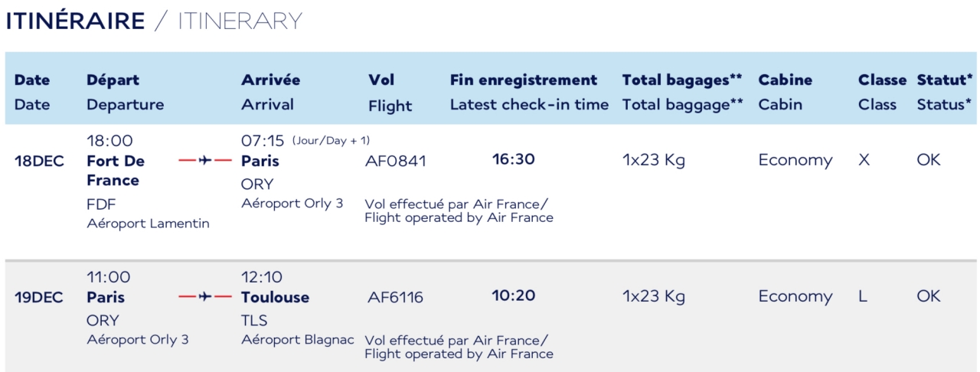The image size is (980, 372).
Task: Click the Arrivée / Arrival column header
Action: pos(270,92)
